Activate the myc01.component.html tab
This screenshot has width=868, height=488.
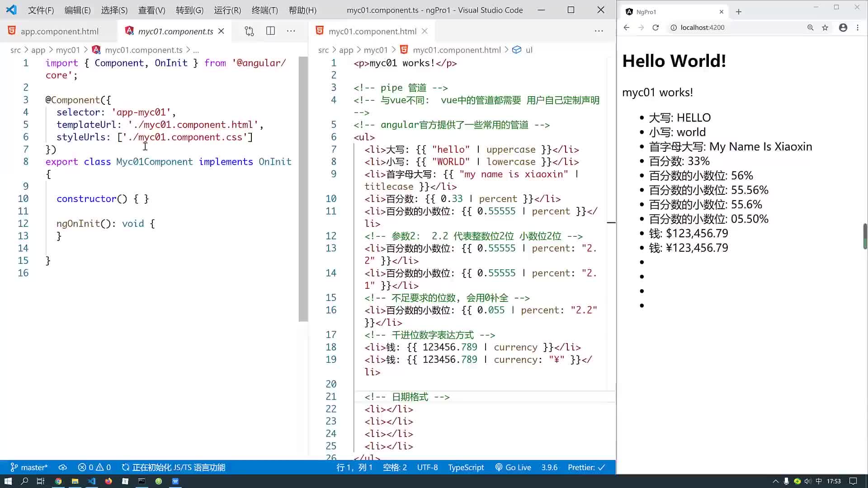pyautogui.click(x=373, y=31)
